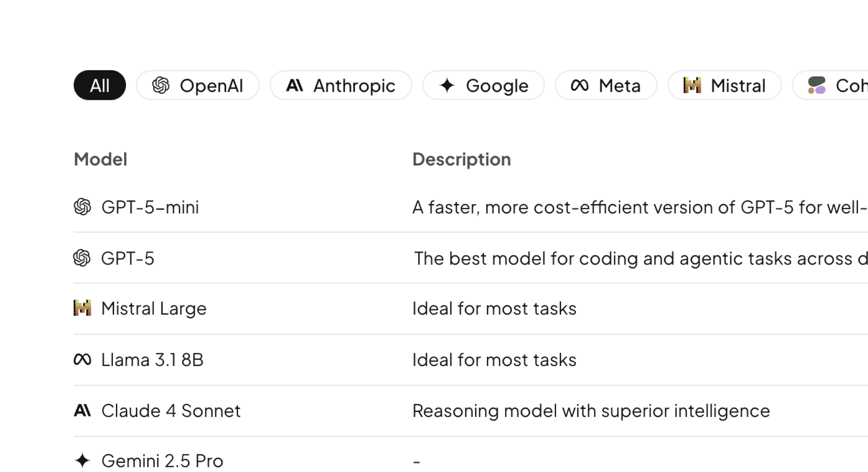The image size is (868, 472).
Task: Filter list to Meta models
Action: pyautogui.click(x=605, y=85)
